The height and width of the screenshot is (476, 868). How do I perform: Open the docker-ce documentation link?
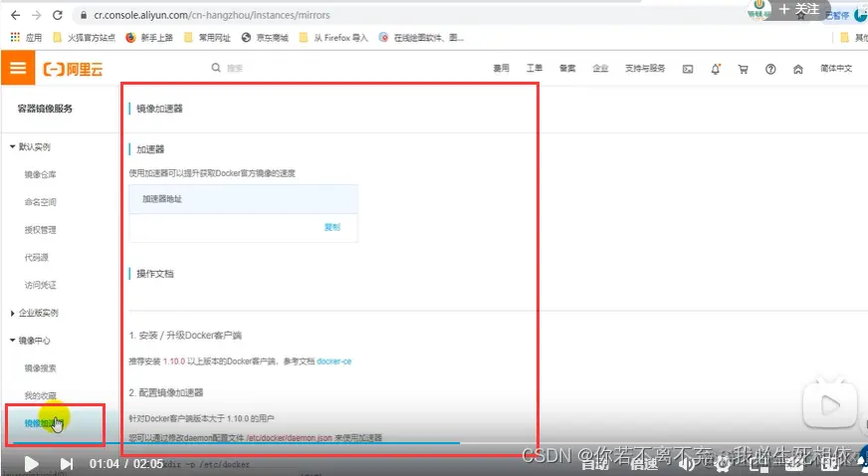point(334,361)
